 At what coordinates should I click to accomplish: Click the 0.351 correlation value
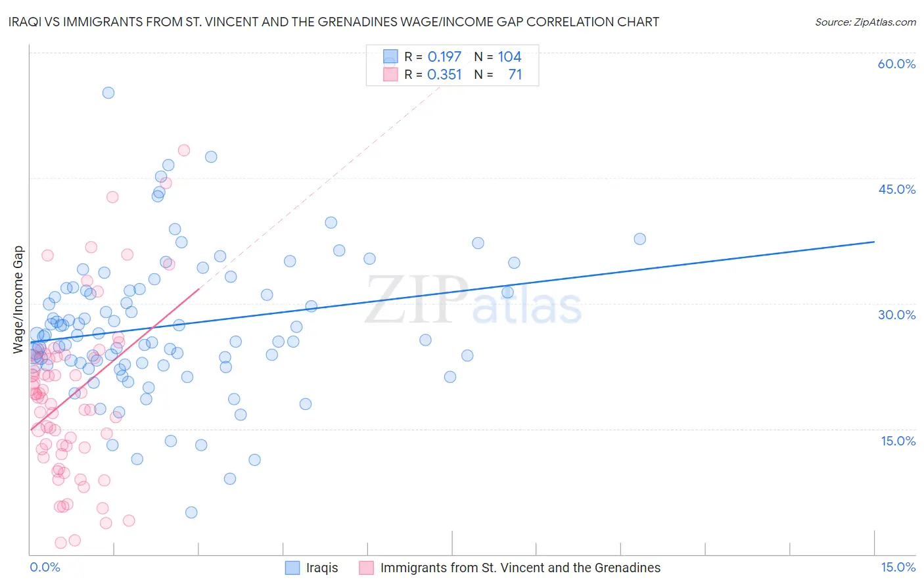coord(444,74)
